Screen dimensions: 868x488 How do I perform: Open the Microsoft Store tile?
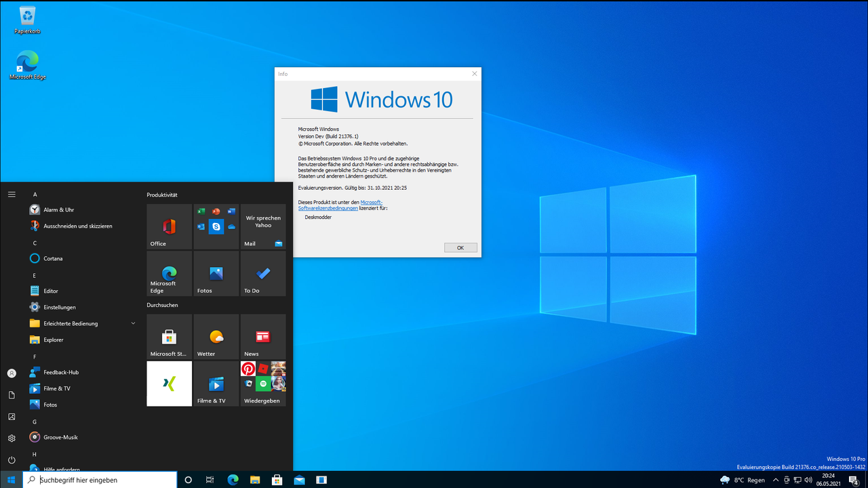(170, 337)
